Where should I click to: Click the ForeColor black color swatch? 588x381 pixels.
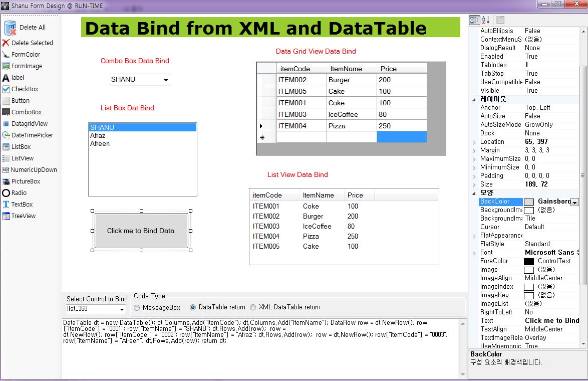point(529,262)
